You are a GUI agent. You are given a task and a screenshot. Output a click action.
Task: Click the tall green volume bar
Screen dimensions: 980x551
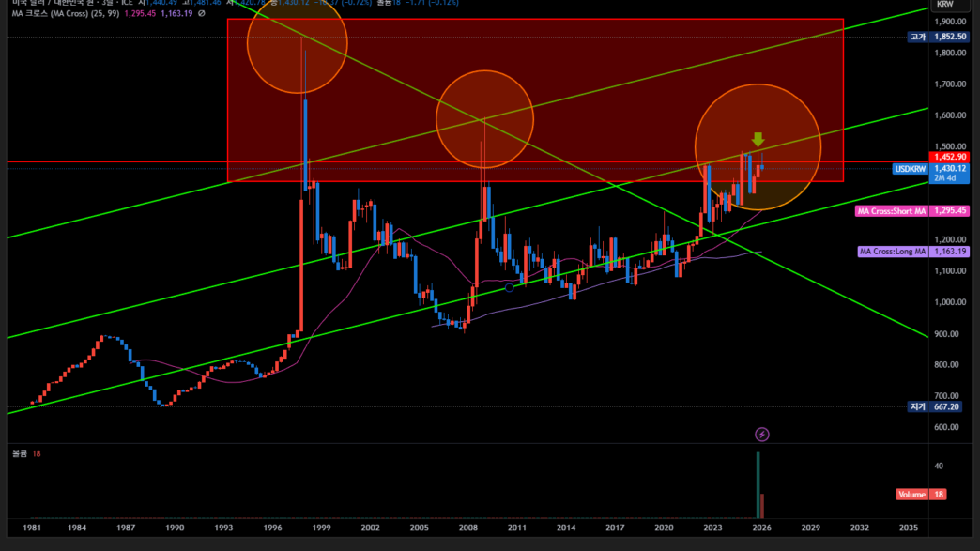click(x=758, y=484)
